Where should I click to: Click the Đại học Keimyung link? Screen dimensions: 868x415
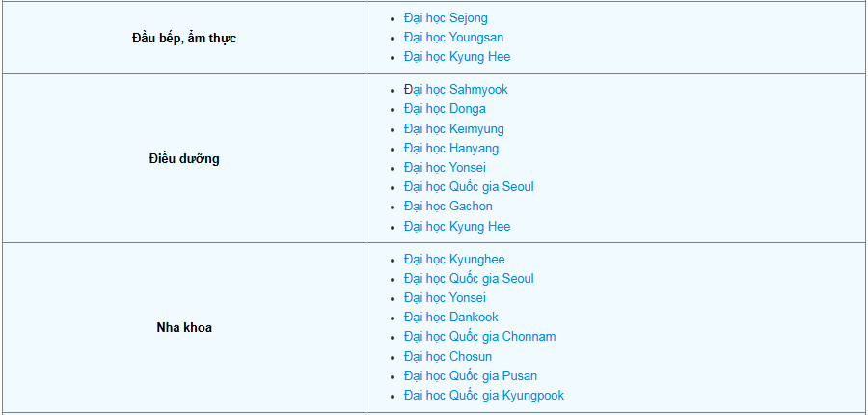click(453, 129)
